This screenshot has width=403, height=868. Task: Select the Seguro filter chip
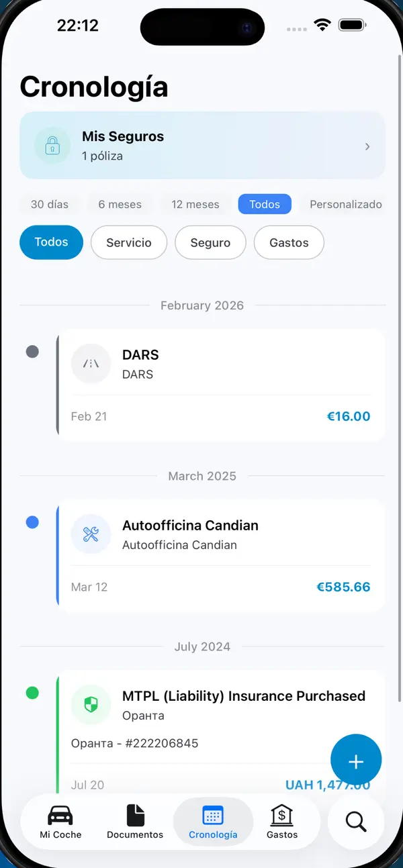210,242
